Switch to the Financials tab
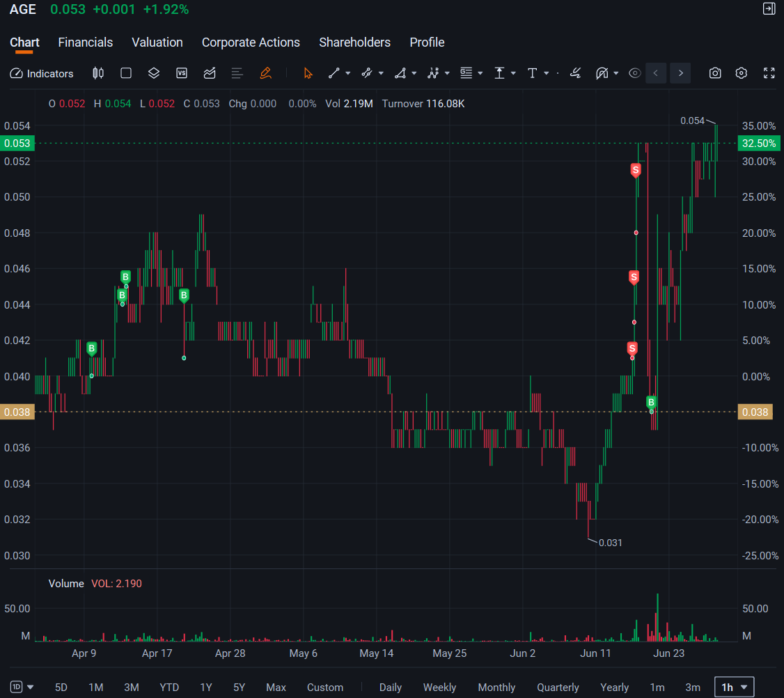 pos(86,42)
